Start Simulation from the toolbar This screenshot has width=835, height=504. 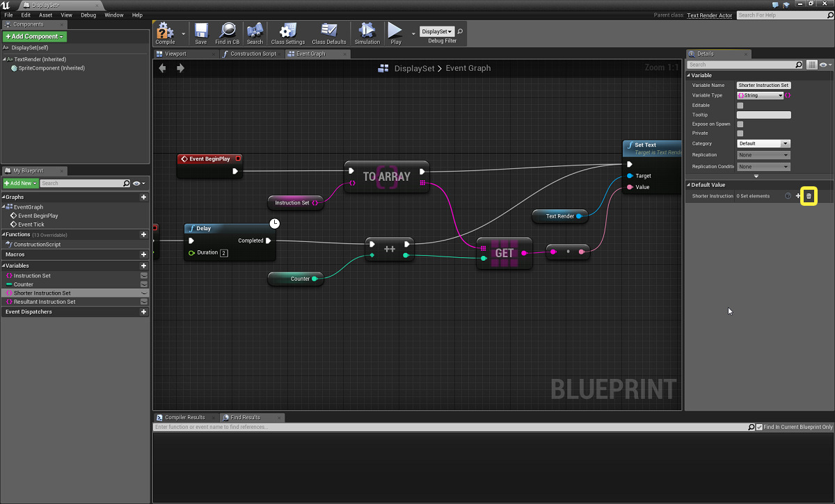367,33
